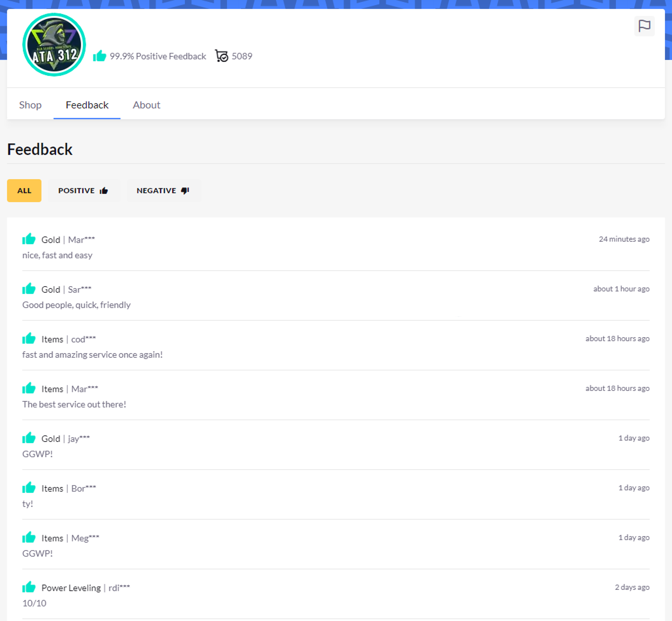
Task: Click the report flag icon
Action: (644, 26)
